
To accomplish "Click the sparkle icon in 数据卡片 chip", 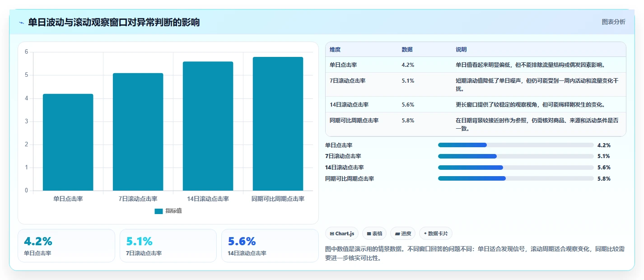I will pyautogui.click(x=425, y=233).
